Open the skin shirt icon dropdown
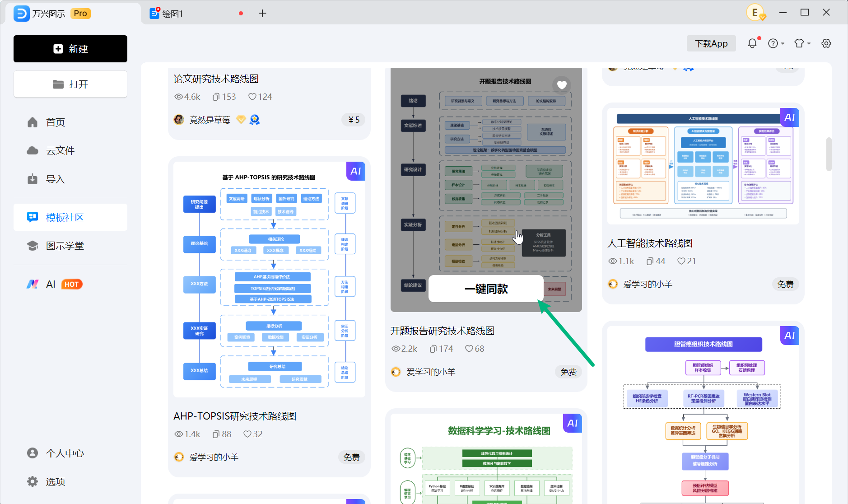 pos(802,43)
